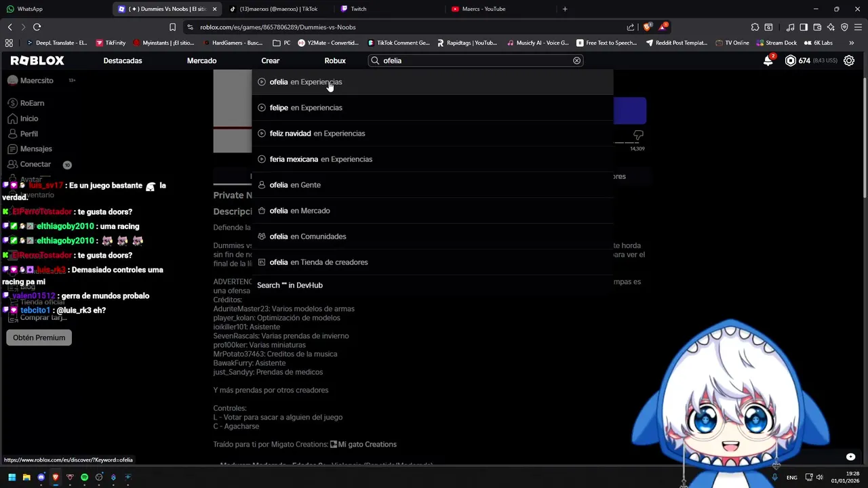Open Conectar in the sidebar

click(29, 164)
